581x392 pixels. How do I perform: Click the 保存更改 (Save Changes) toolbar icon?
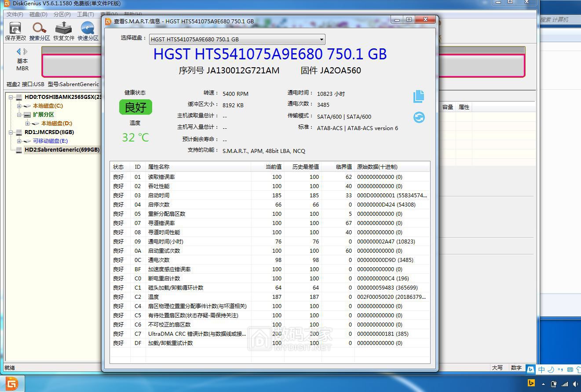pyautogui.click(x=15, y=31)
